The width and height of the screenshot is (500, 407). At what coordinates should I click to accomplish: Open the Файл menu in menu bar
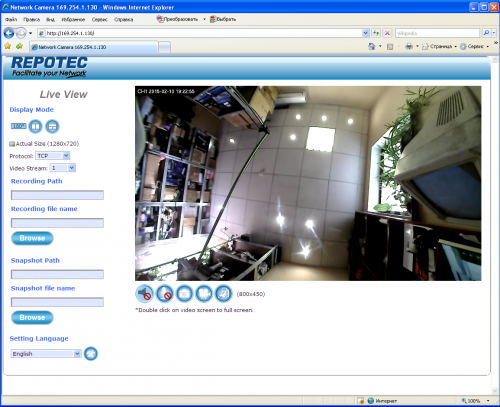click(x=11, y=19)
